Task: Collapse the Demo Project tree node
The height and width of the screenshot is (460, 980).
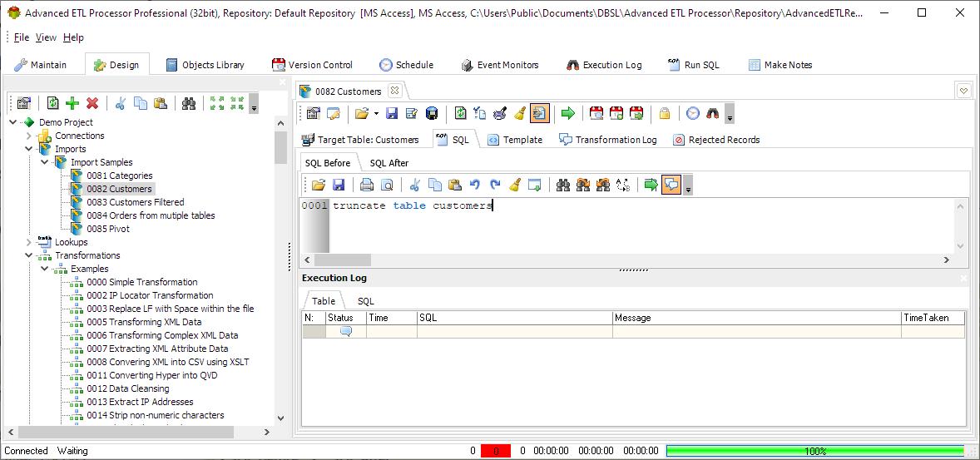Action: point(13,122)
